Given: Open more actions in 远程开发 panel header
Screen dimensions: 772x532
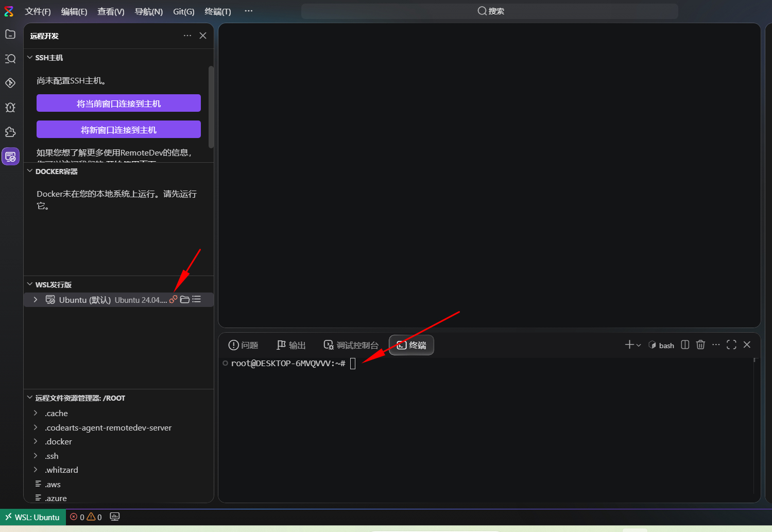Looking at the screenshot, I should 187,36.
